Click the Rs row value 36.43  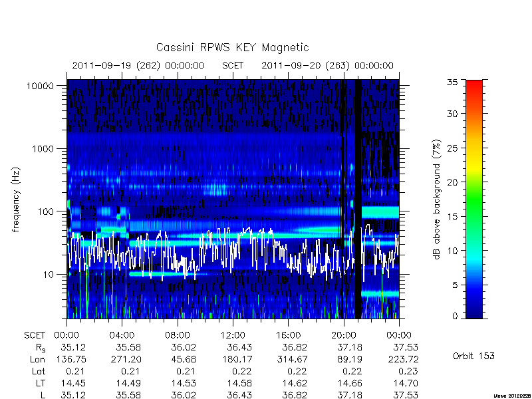(x=239, y=347)
